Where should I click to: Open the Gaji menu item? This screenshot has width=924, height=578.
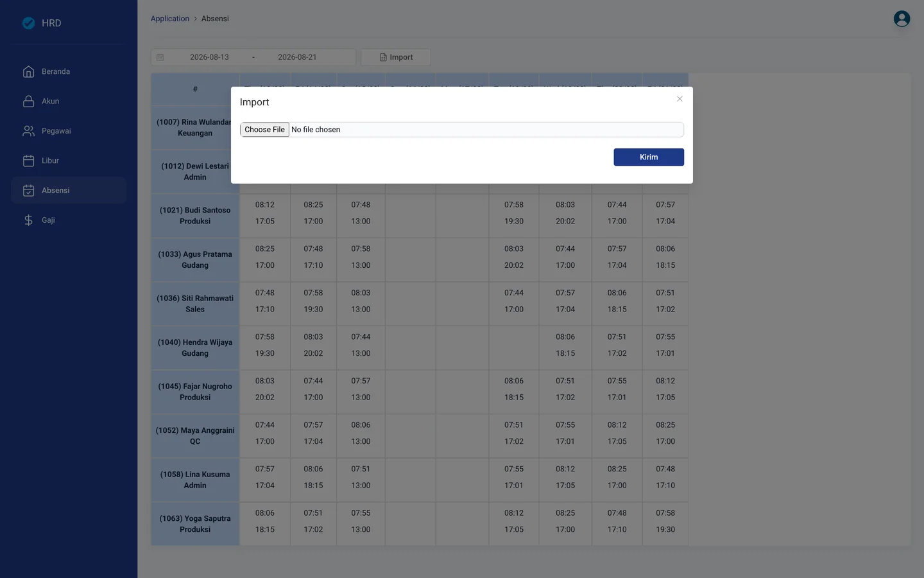coord(69,220)
